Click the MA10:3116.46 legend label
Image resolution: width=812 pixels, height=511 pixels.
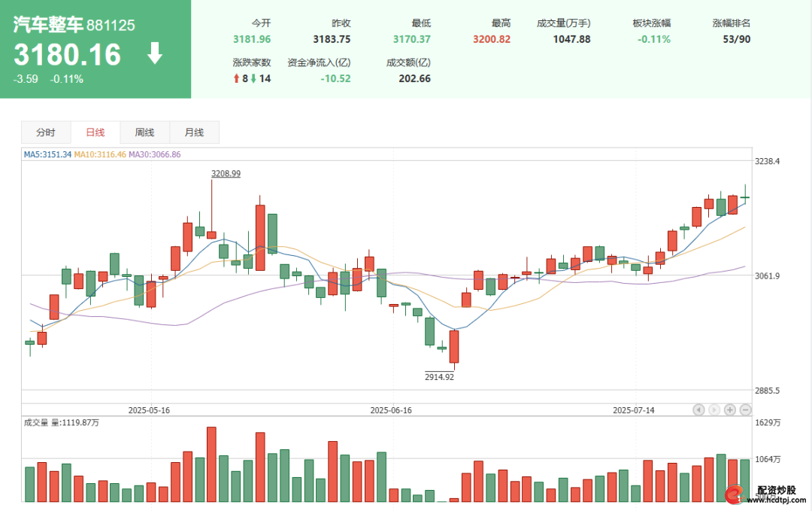[100, 154]
